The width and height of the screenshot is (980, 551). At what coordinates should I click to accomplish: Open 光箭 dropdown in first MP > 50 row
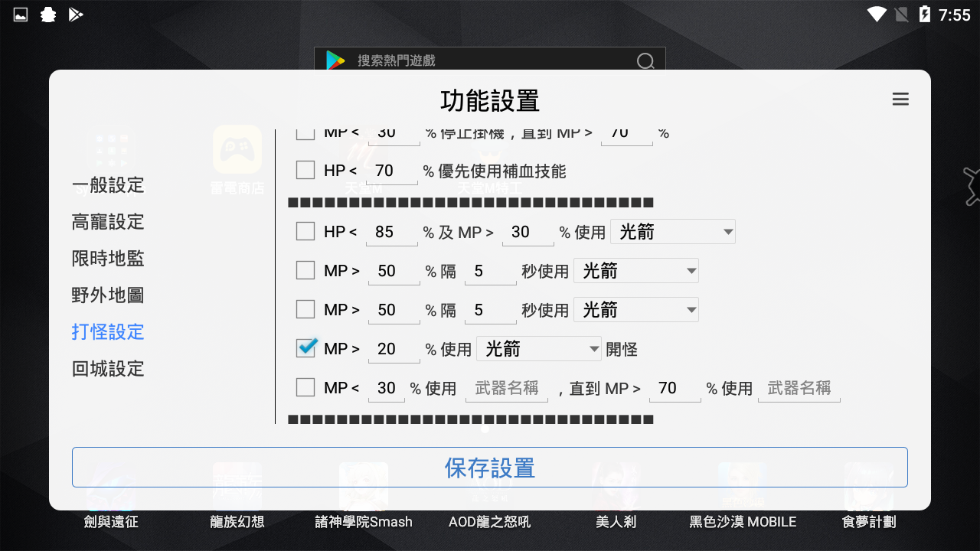click(636, 270)
